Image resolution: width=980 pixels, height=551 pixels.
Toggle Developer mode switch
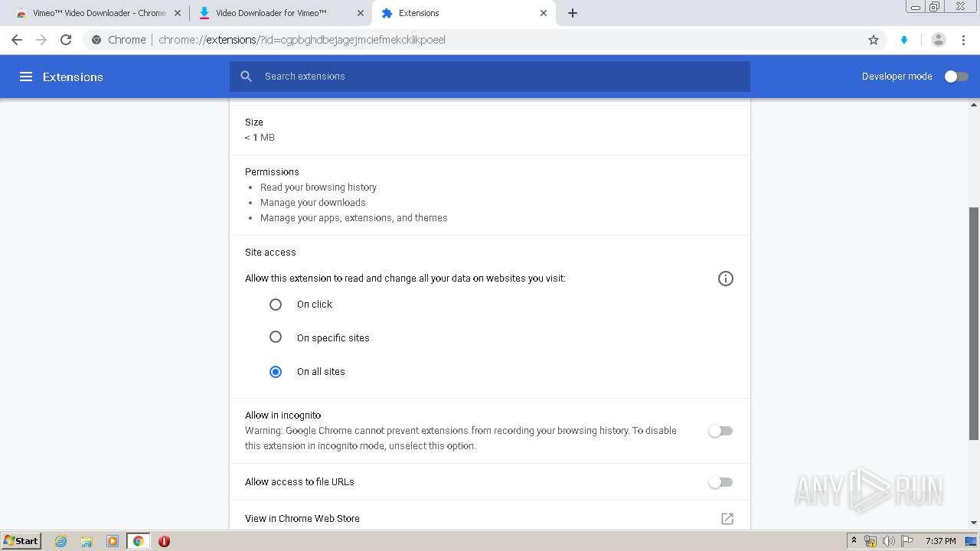pyautogui.click(x=956, y=77)
